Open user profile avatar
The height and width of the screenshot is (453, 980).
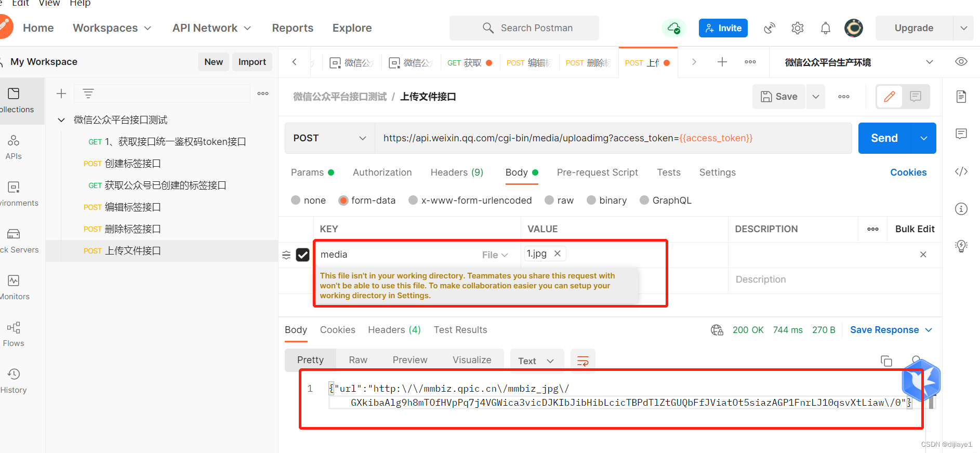click(854, 28)
